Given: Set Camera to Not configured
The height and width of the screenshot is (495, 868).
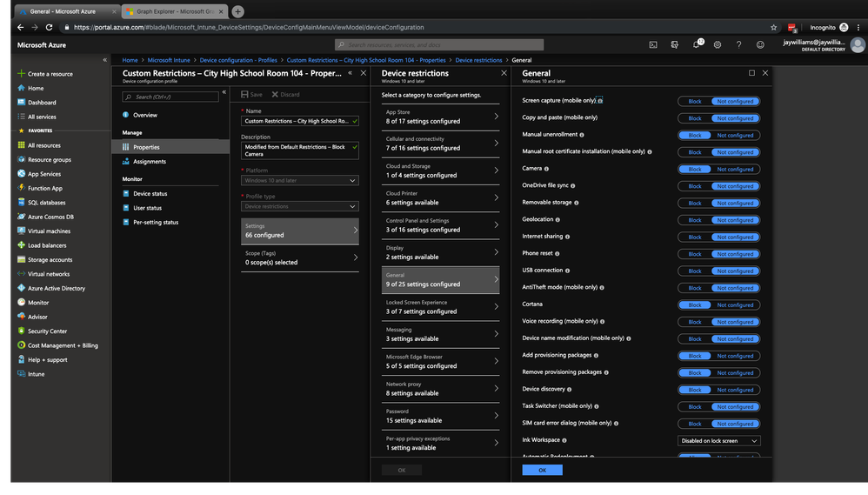Looking at the screenshot, I should point(735,170).
